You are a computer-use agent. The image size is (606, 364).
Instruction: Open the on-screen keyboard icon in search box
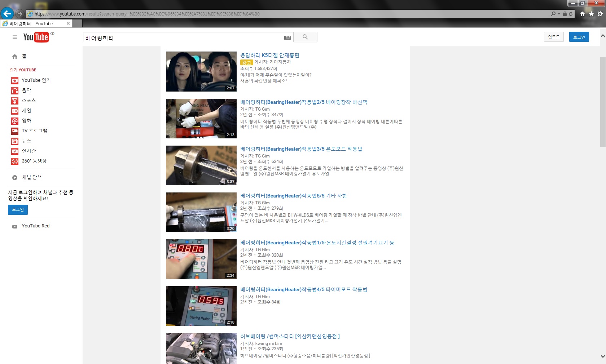[287, 37]
